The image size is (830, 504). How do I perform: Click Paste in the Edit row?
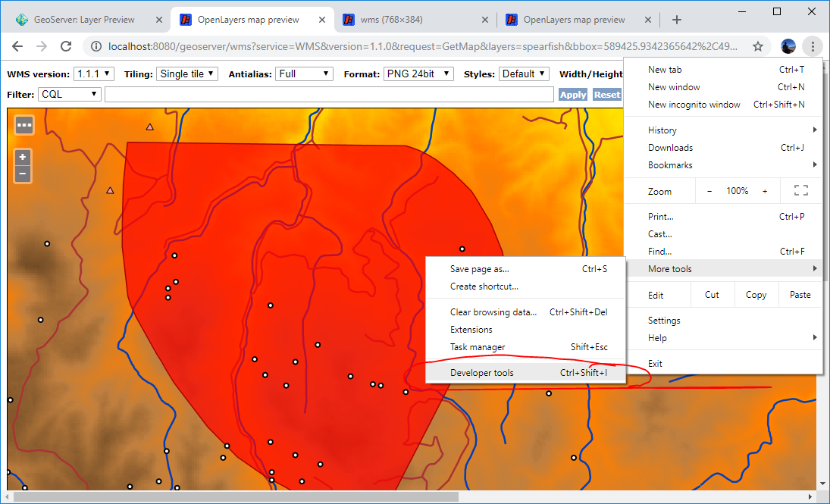tap(800, 295)
